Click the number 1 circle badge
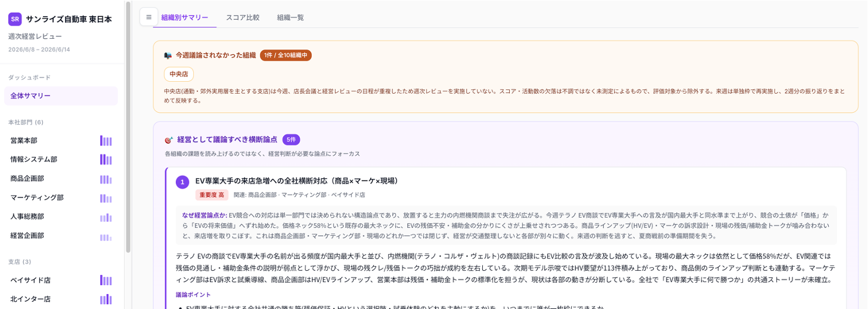868x309 pixels. (x=182, y=182)
